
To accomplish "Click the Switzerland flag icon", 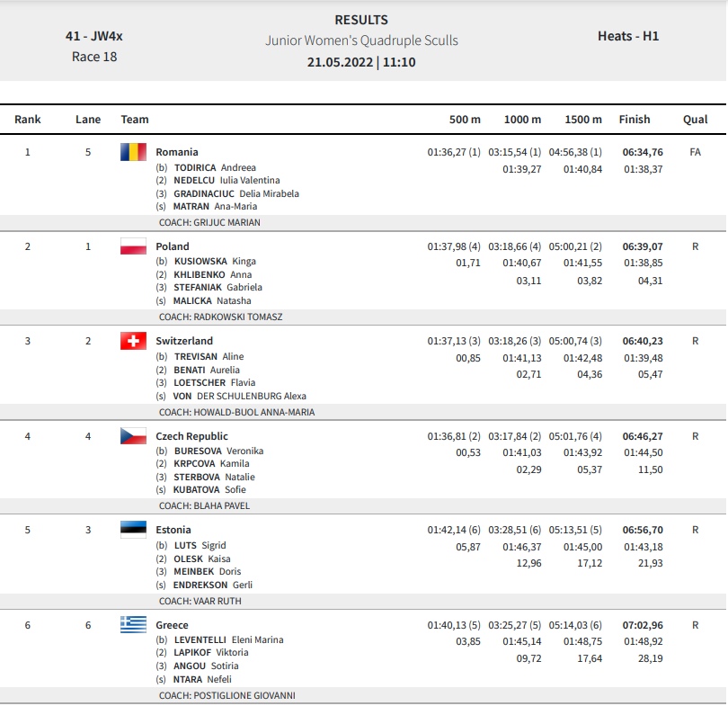I will [x=133, y=341].
